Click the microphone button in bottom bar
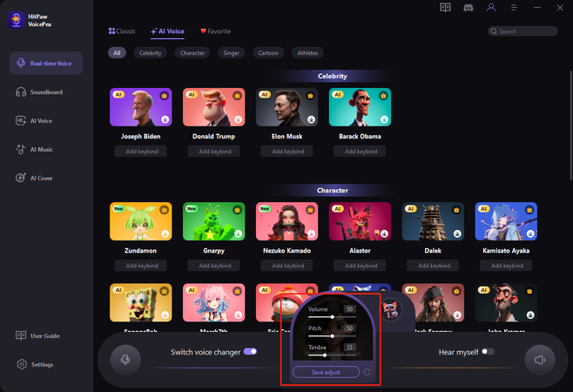 (x=126, y=359)
